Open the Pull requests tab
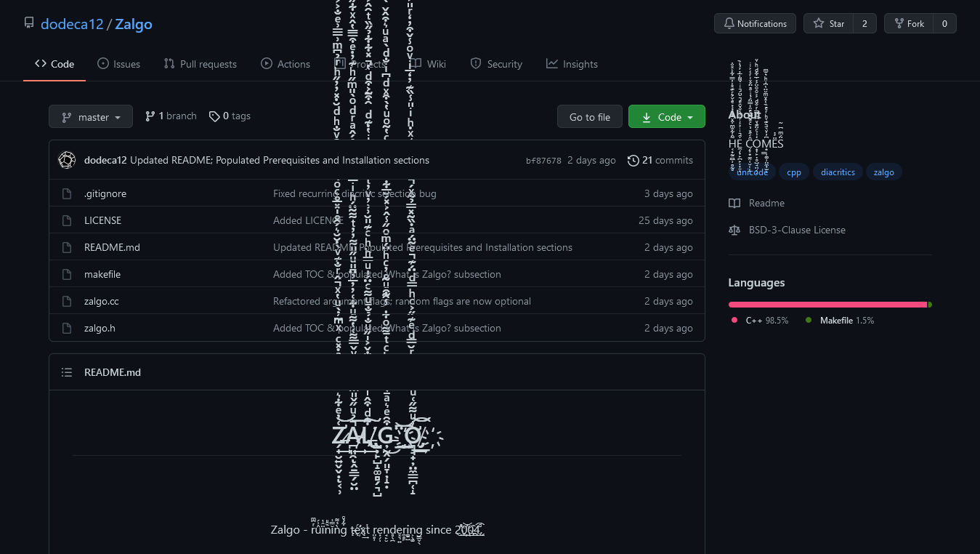Viewport: 980px width, 554px height. tap(200, 64)
